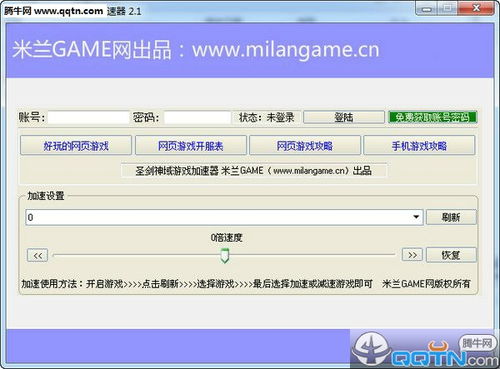The image size is (500, 369).
Task: Open 网页游戏开服表 button
Action: [191, 145]
